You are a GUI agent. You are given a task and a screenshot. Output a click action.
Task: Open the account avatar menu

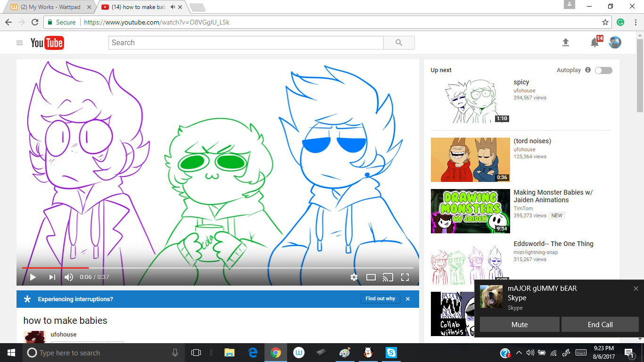pos(615,42)
